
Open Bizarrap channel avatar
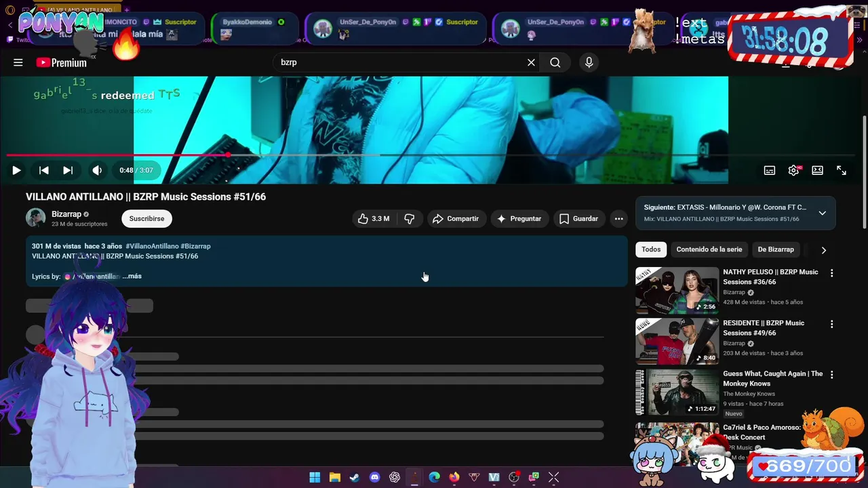tap(35, 218)
